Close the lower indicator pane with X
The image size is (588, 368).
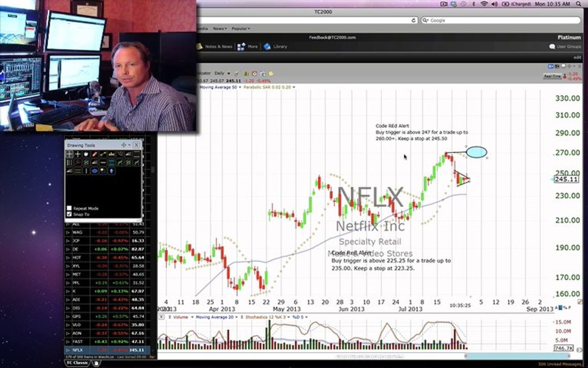161,317
